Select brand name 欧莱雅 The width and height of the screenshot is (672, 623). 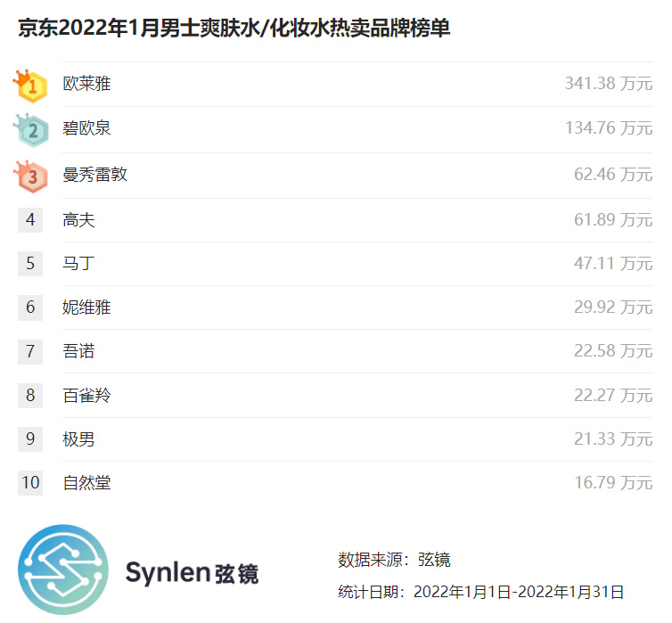(86, 84)
